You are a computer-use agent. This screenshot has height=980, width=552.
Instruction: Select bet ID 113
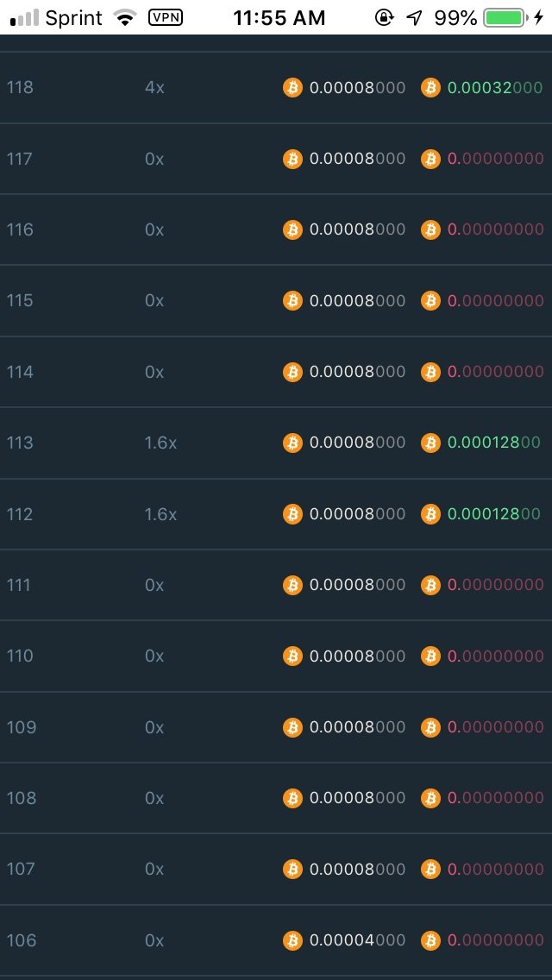tap(20, 443)
